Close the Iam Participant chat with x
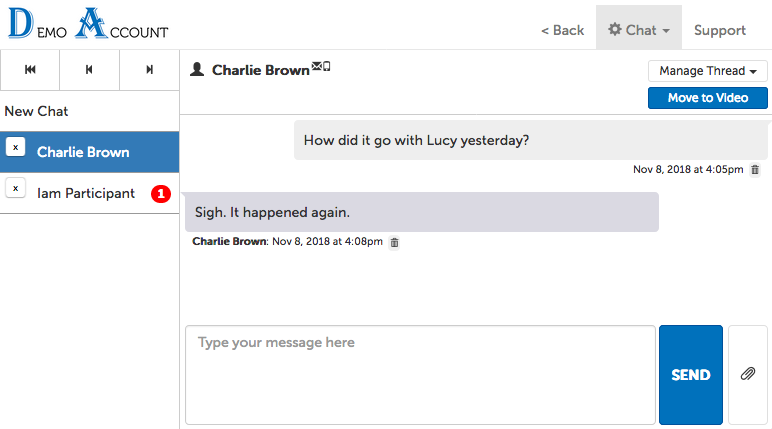Image resolution: width=772 pixels, height=429 pixels. (x=15, y=188)
